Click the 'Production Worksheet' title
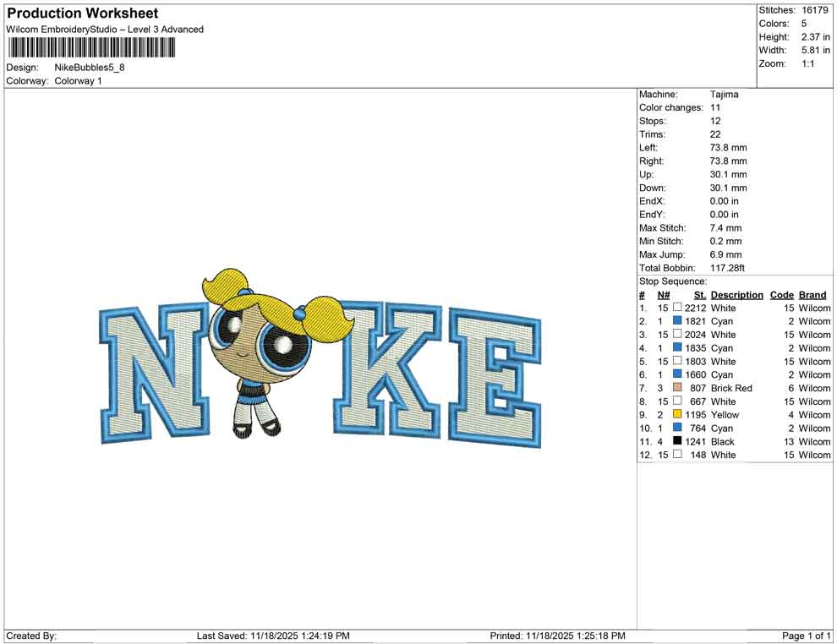The height and width of the screenshot is (644, 837). coord(83,14)
